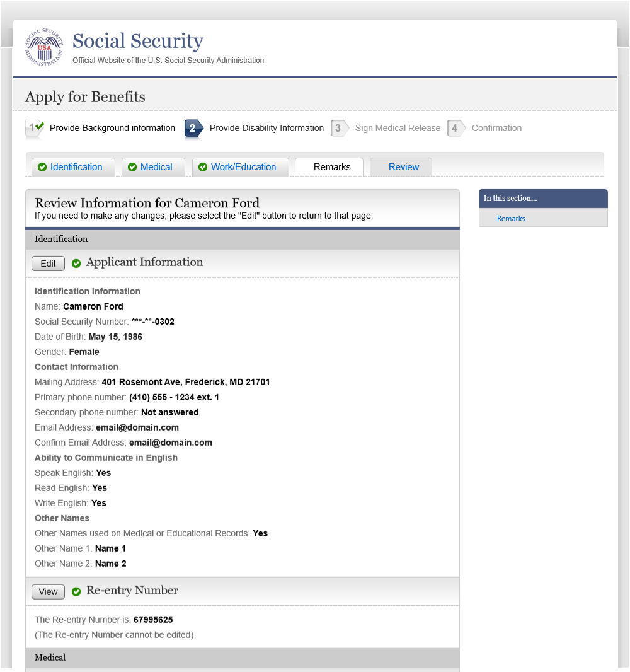Click the step 1 completed checkmark icon

[35, 127]
